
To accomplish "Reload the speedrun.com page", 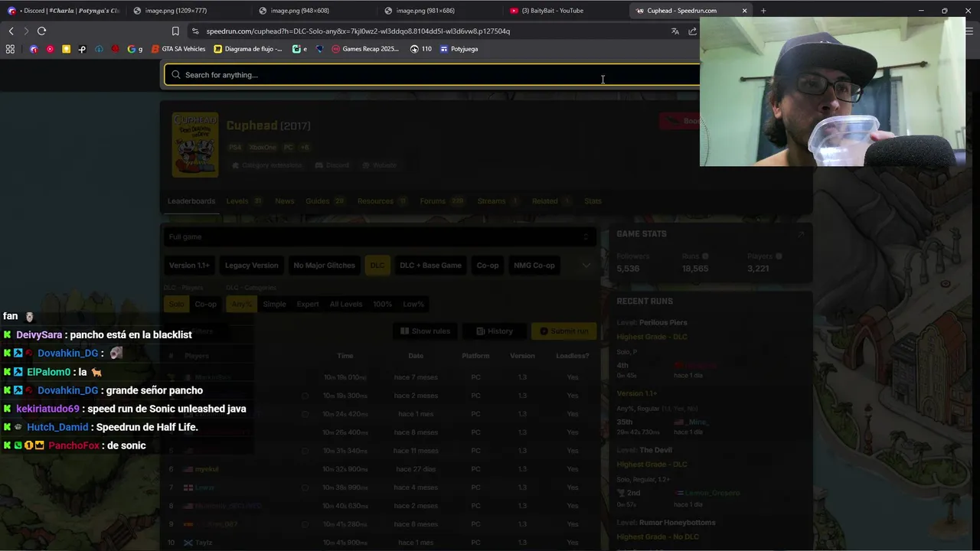I will tap(41, 31).
